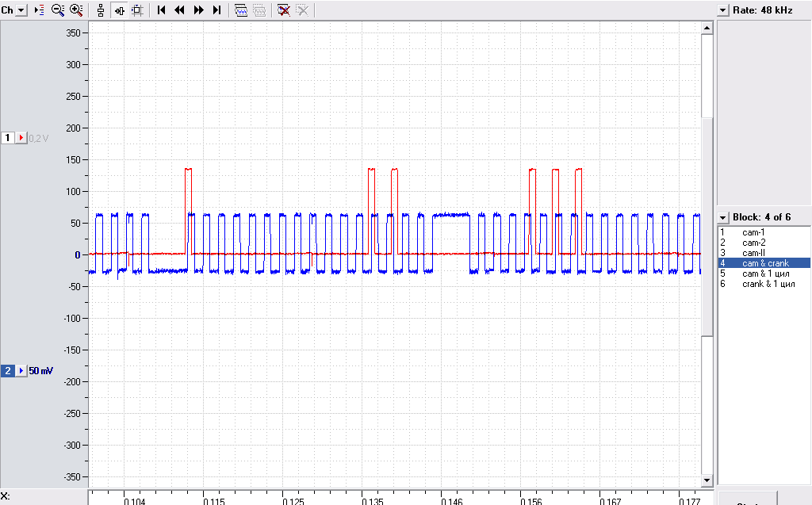Click channel 2 scale 50 mV
This screenshot has height=505, width=812.
pyautogui.click(x=41, y=371)
